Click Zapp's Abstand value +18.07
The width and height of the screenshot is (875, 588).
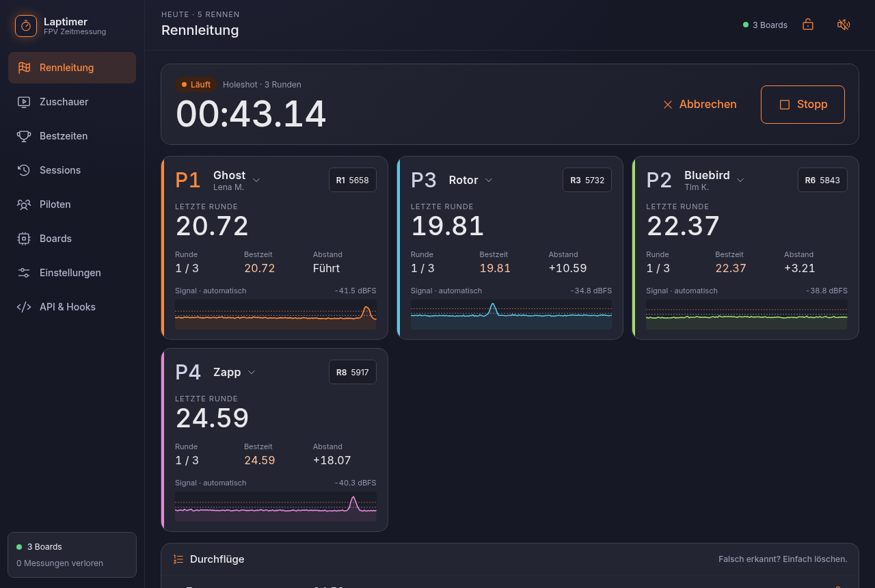pyautogui.click(x=332, y=460)
